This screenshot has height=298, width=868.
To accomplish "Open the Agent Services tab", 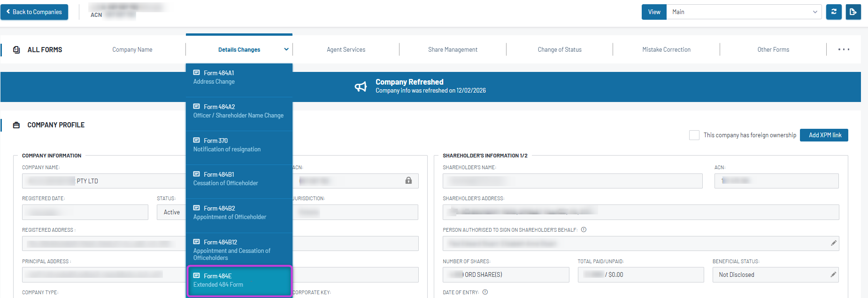I will pos(346,49).
